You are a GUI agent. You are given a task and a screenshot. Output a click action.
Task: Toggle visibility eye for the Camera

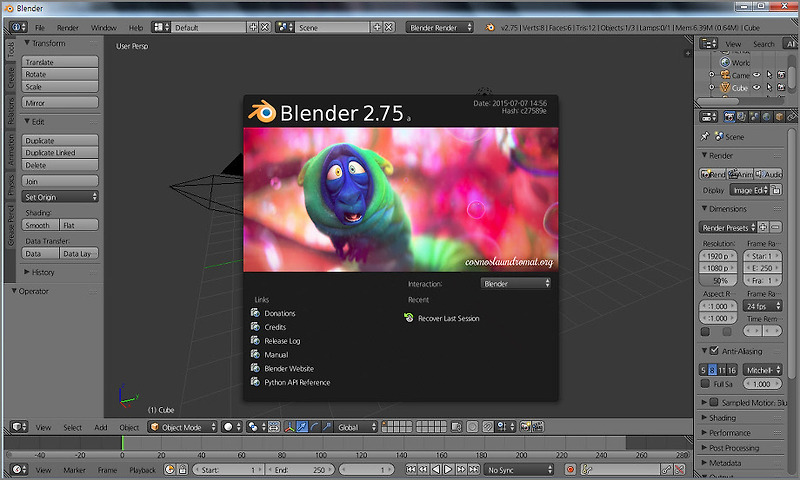757,75
